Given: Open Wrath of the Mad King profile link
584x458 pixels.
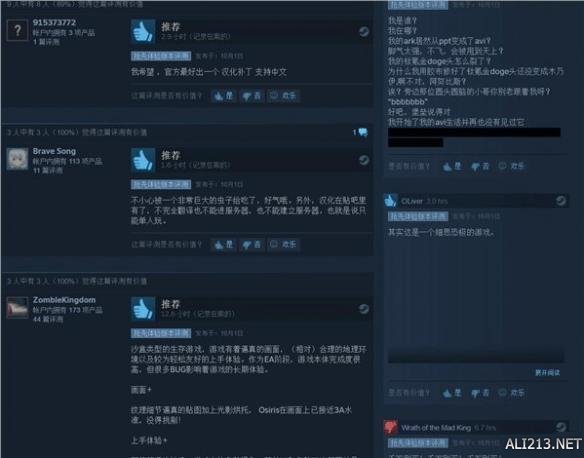Looking at the screenshot, I should coord(436,428).
